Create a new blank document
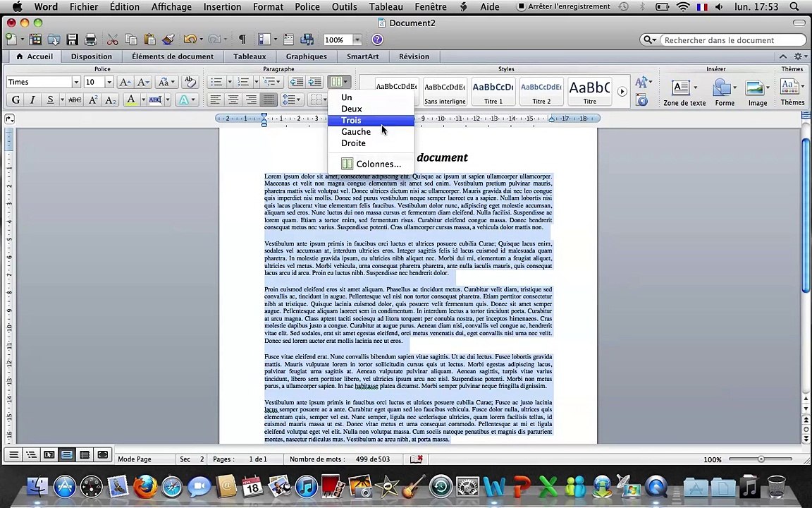 11,40
